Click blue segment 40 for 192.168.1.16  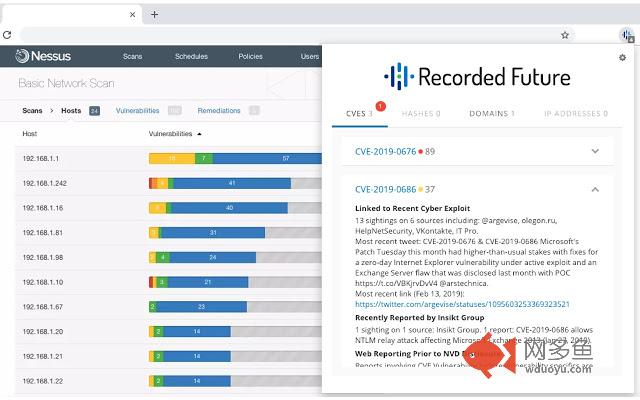(229, 208)
